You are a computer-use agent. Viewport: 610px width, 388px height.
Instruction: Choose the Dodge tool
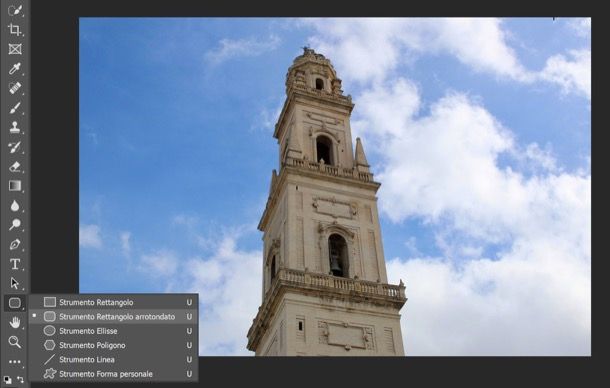point(15,225)
